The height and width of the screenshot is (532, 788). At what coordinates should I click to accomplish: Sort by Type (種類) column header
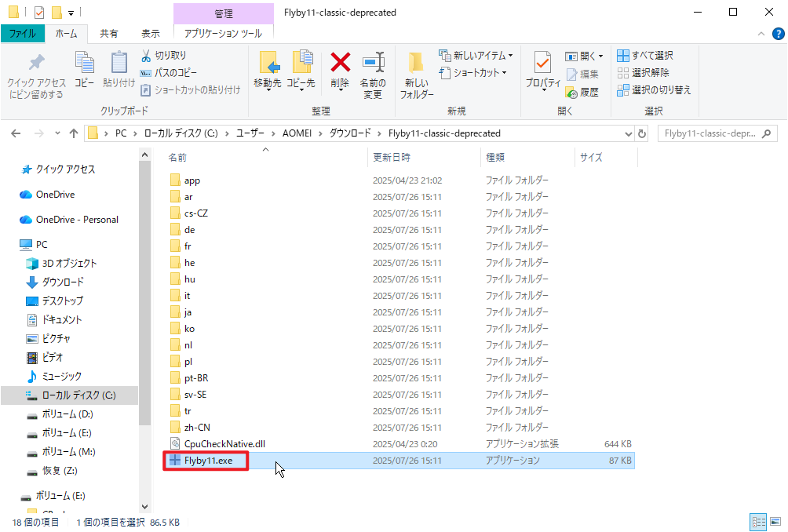[x=495, y=158]
